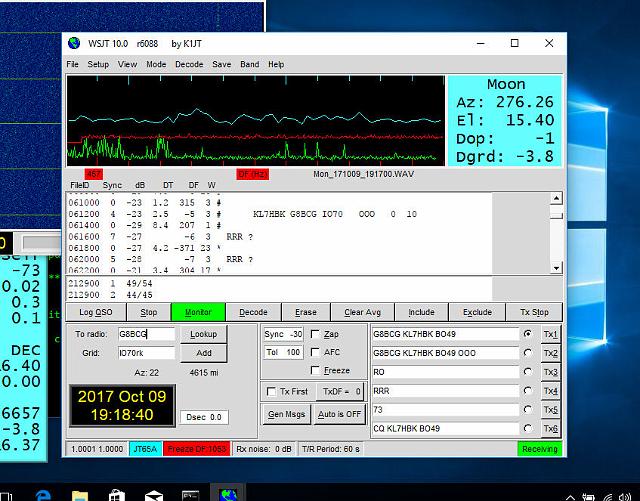Screen dimensions: 640x501
Task: Open the Decode menu
Action: (189, 64)
